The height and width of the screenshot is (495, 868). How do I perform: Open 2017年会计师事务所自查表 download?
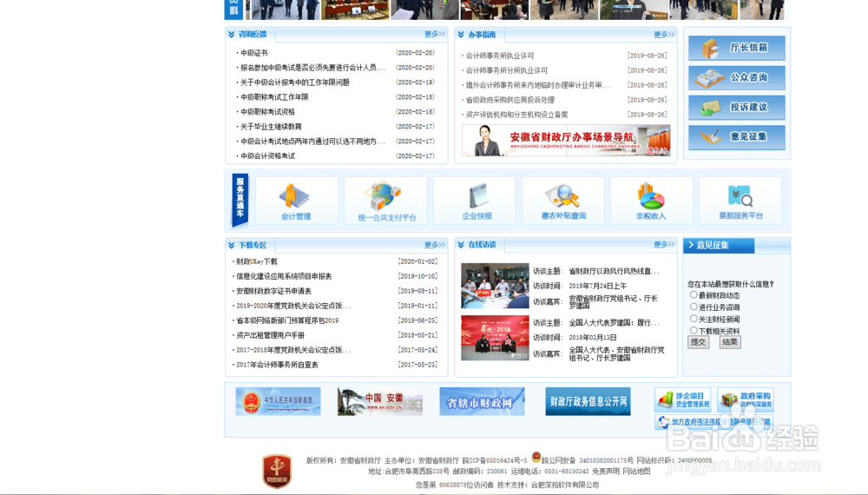278,365
